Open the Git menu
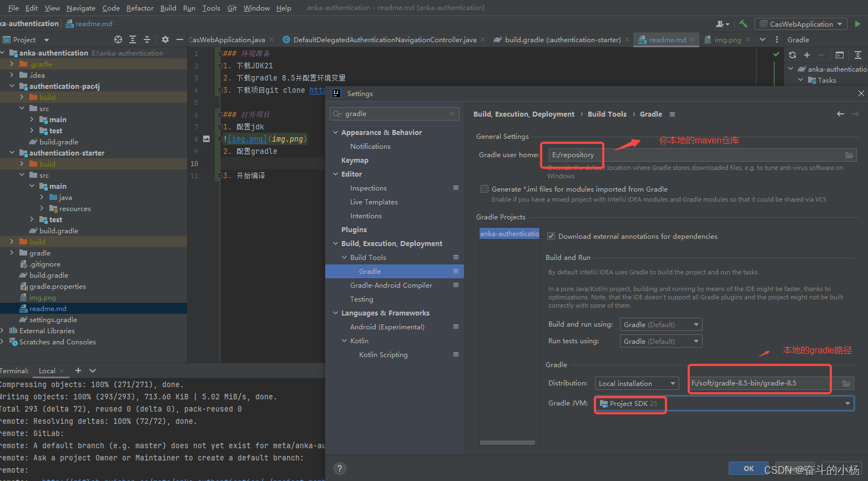This screenshot has height=481, width=868. pos(232,8)
